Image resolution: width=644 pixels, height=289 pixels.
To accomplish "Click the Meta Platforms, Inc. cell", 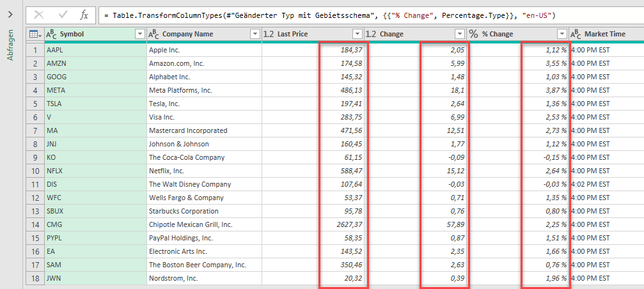I will point(205,90).
